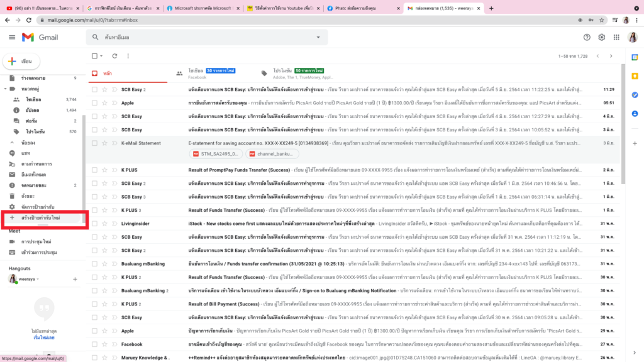Click สร้างป้ายกำกับใหม่ to create a new label
The image size is (644, 362).
[x=41, y=218]
